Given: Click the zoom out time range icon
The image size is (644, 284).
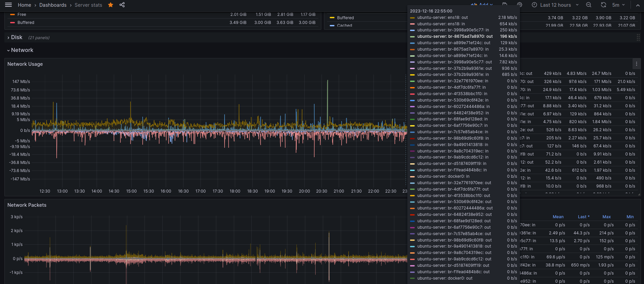Looking at the screenshot, I should (x=589, y=5).
